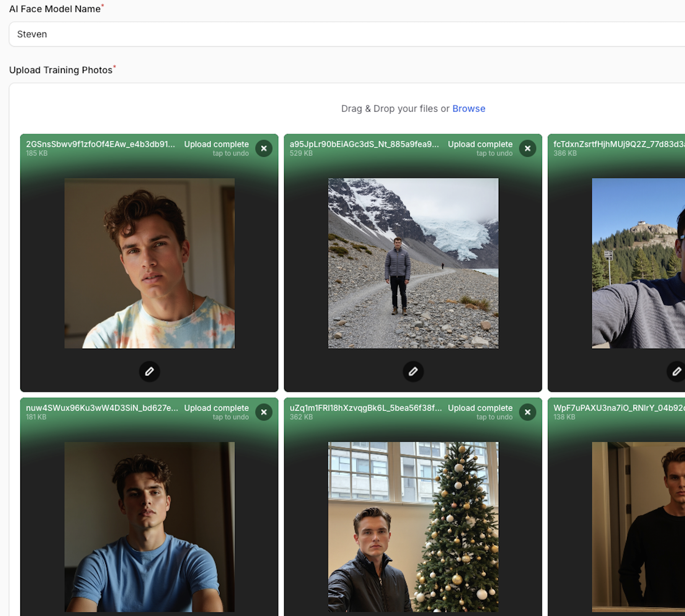Screen dimensions: 685x616
Task: Click the 185 KB file size
Action: 37,153
